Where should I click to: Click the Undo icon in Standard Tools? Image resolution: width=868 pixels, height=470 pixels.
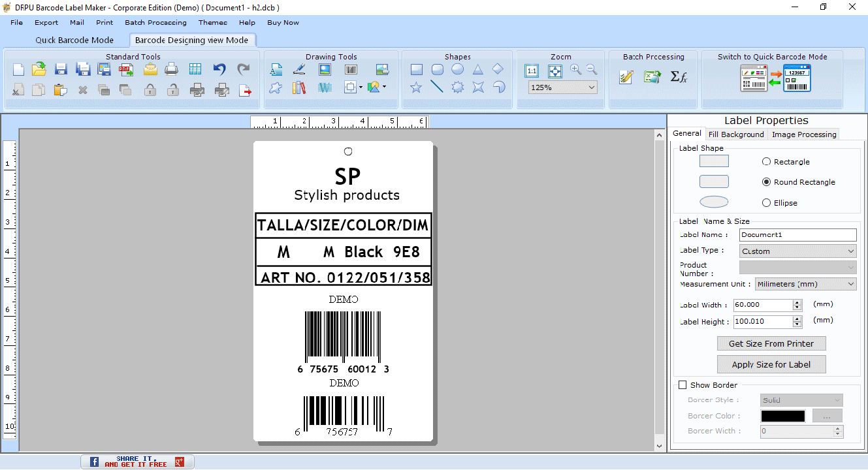point(220,68)
